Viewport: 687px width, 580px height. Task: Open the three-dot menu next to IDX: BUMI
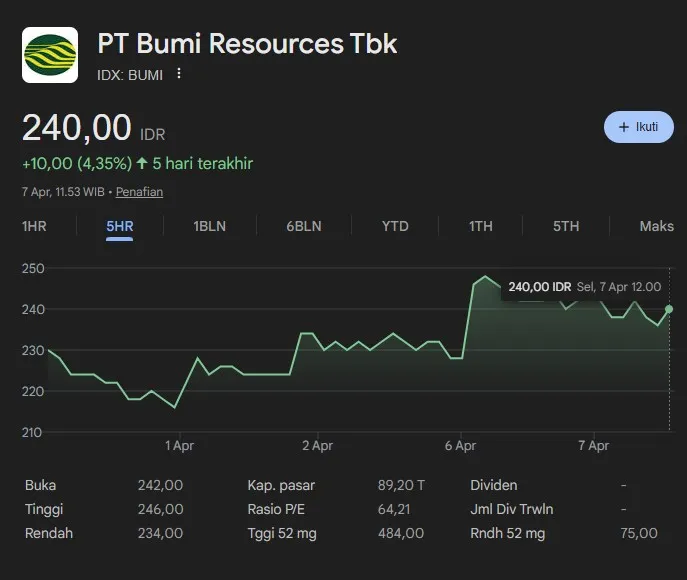coord(179,74)
